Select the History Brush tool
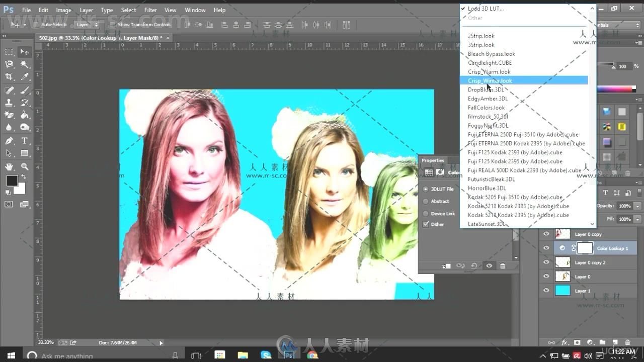This screenshot has width=644, height=362. [x=25, y=103]
